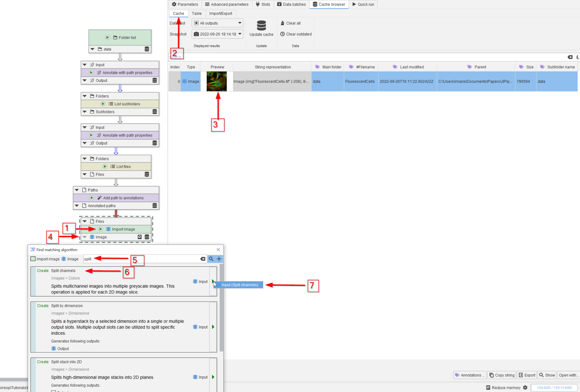
Task: Open the Data batches tab
Action: point(291,4)
